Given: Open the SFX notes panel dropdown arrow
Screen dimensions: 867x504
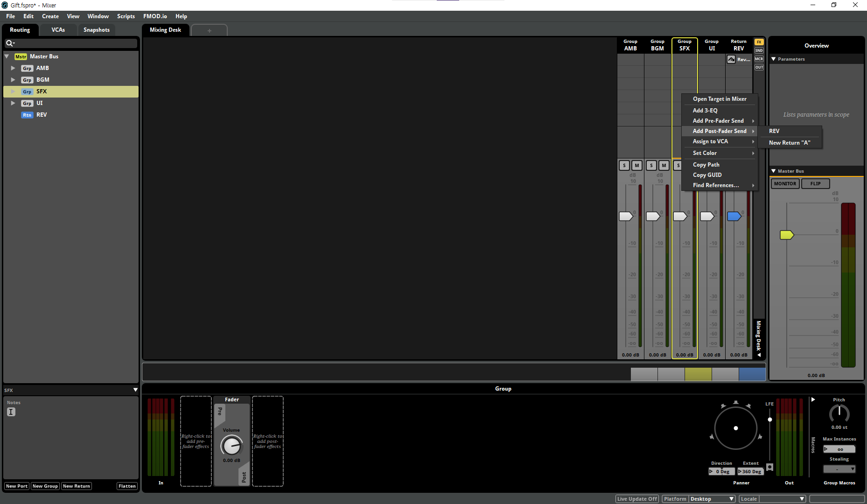Looking at the screenshot, I should 135,390.
